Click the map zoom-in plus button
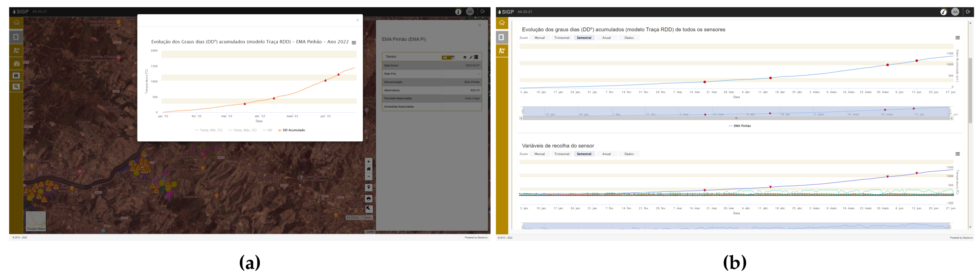This screenshot has height=274, width=980. click(x=368, y=162)
